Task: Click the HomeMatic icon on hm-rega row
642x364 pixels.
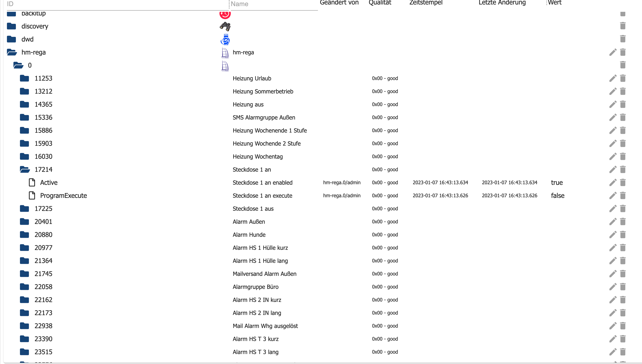Action: [225, 53]
